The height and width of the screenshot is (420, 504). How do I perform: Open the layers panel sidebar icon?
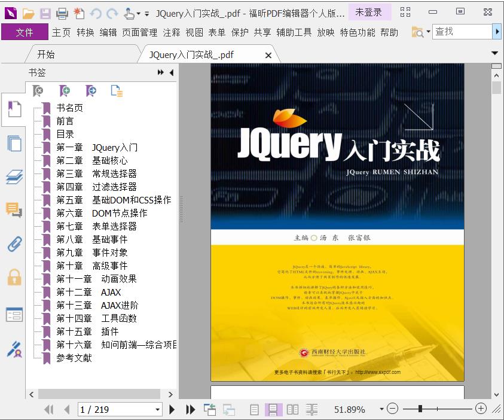click(14, 176)
